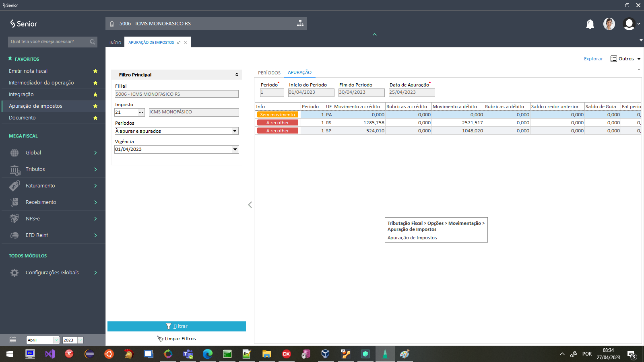Click the Imposto lookup ellipsis button
Image resolution: width=644 pixels, height=362 pixels.
click(141, 112)
